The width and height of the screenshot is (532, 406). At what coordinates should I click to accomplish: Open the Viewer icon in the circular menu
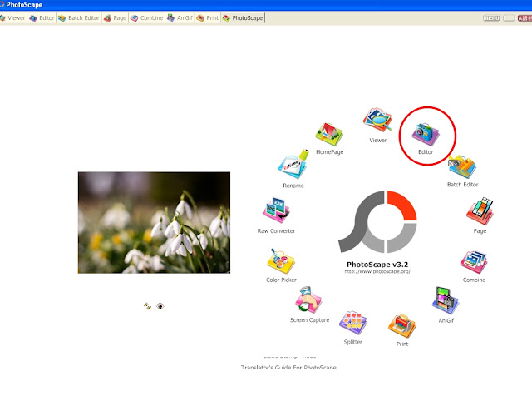pyautogui.click(x=377, y=120)
